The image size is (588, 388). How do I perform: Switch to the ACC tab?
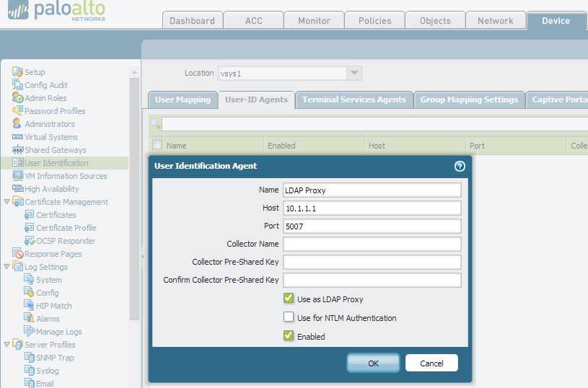tap(253, 21)
